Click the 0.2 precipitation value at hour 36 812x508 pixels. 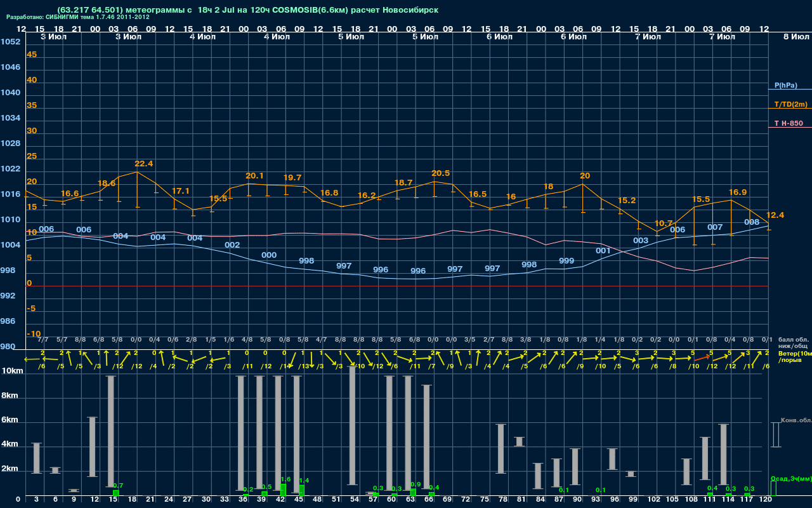pyautogui.click(x=248, y=489)
